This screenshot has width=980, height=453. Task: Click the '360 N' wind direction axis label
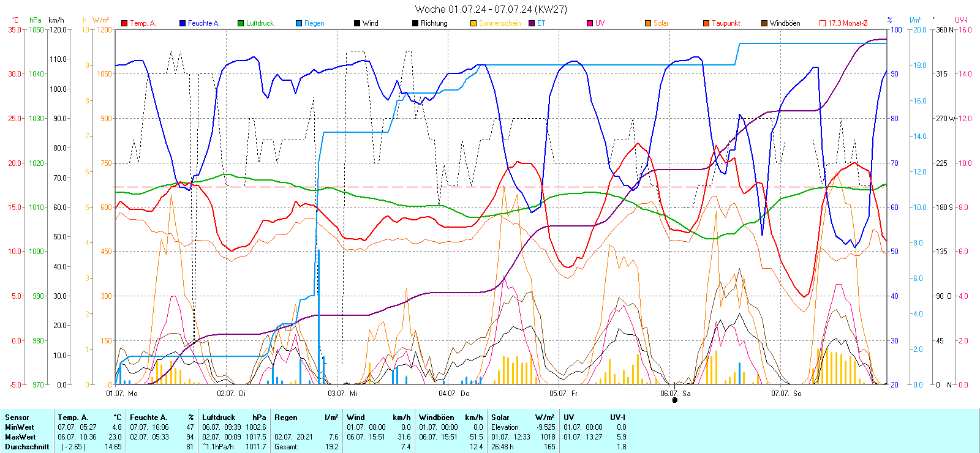click(945, 29)
